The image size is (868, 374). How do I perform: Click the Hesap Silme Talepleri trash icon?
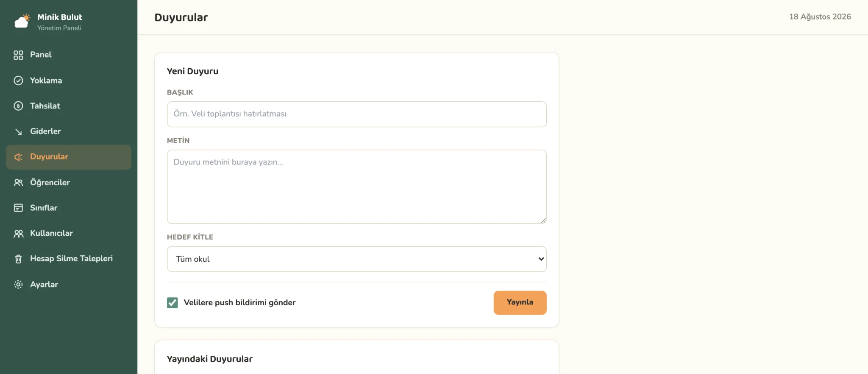(18, 259)
